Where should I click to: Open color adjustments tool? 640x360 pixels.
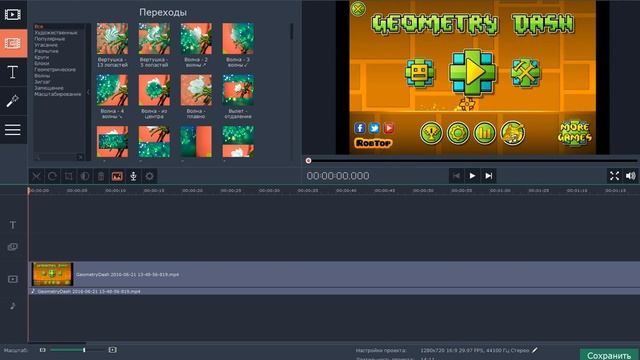(x=85, y=176)
